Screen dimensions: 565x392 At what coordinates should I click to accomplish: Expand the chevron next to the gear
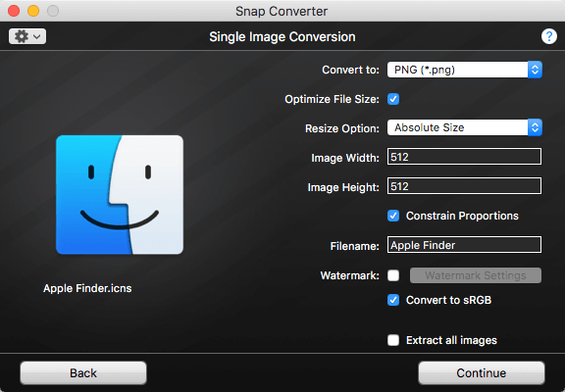36,36
